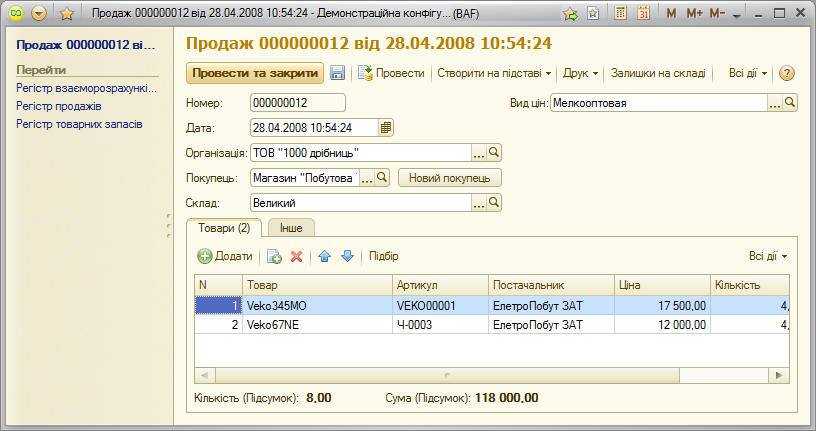
Task: Delete row with red cross icon
Action: click(297, 256)
